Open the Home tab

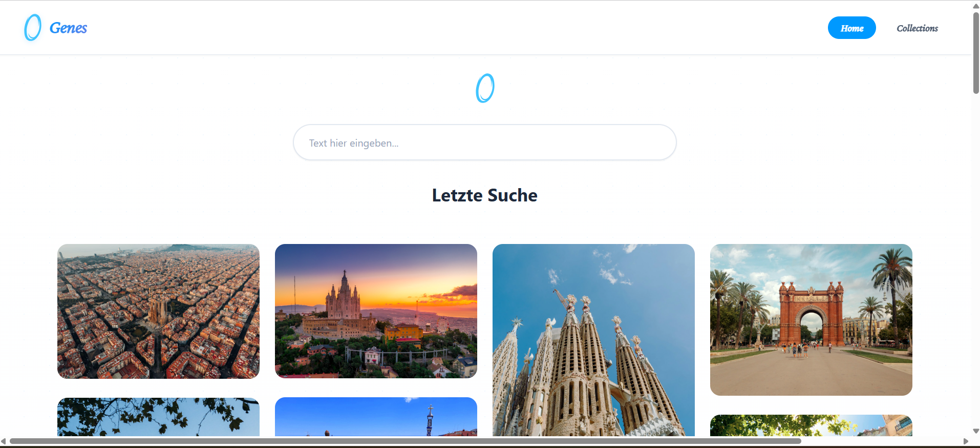851,28
